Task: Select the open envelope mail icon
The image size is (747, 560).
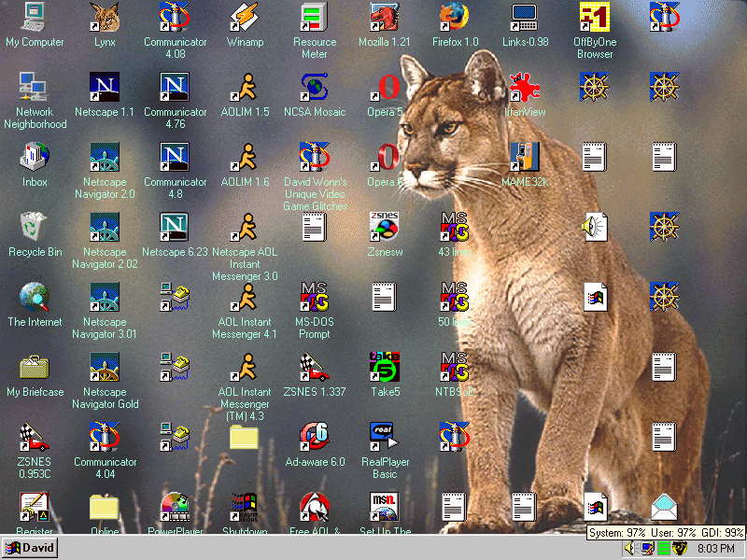Action: point(665,507)
